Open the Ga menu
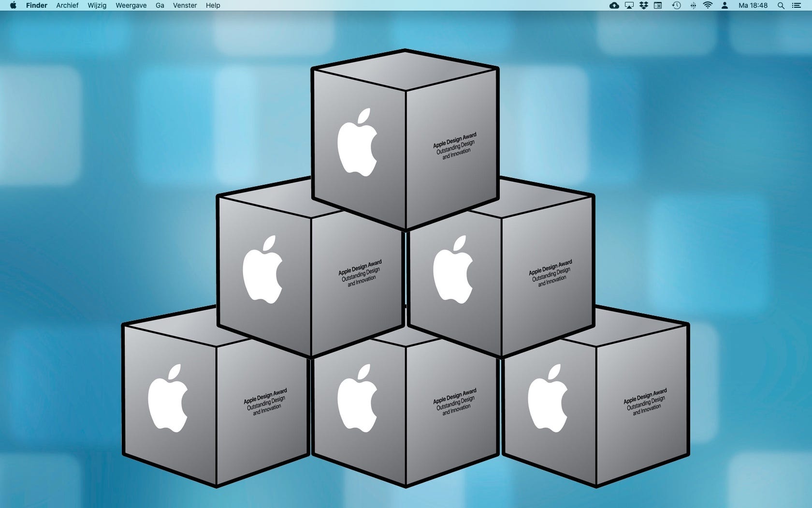This screenshot has width=812, height=508. coord(160,5)
